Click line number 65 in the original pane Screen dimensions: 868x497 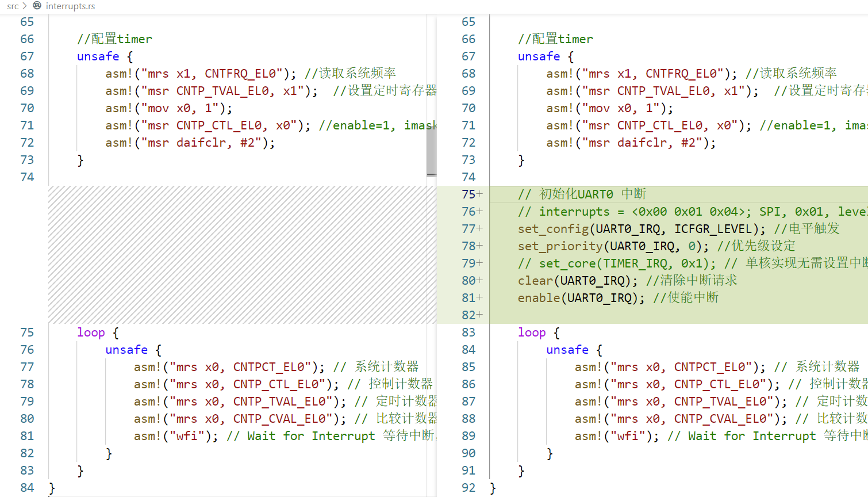[x=27, y=22]
